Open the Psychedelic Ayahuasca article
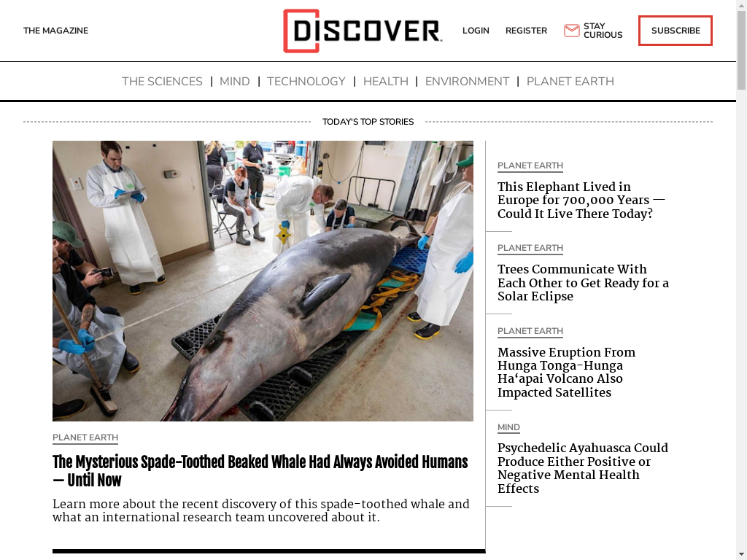 [x=583, y=468]
